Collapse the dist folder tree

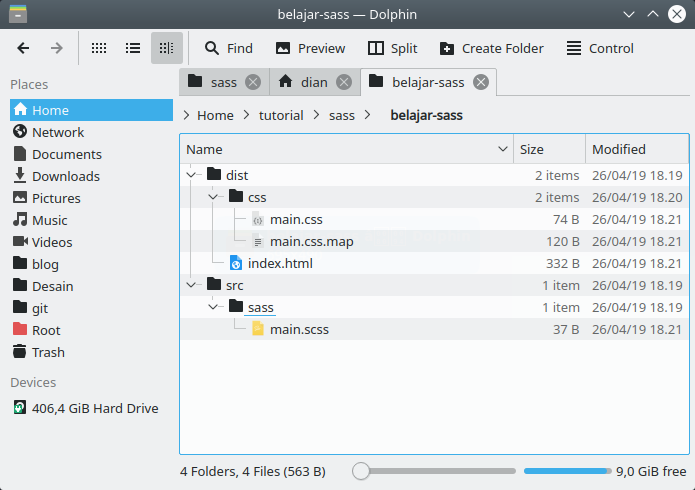[190, 175]
